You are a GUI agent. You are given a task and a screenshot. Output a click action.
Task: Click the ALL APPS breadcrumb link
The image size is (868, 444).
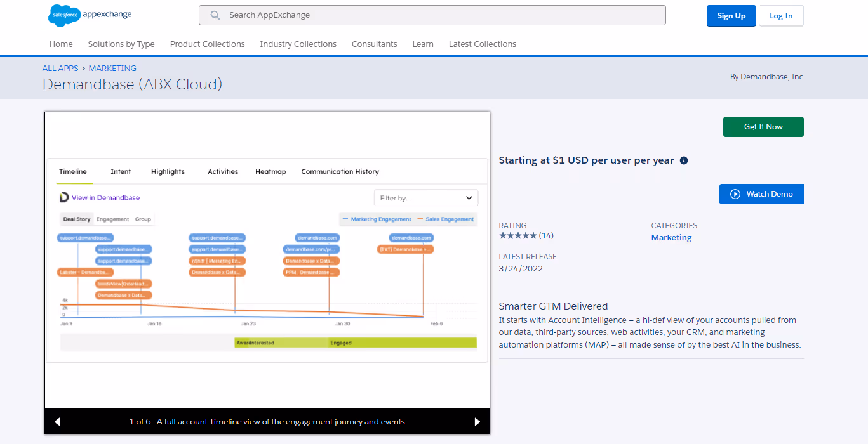pyautogui.click(x=60, y=69)
